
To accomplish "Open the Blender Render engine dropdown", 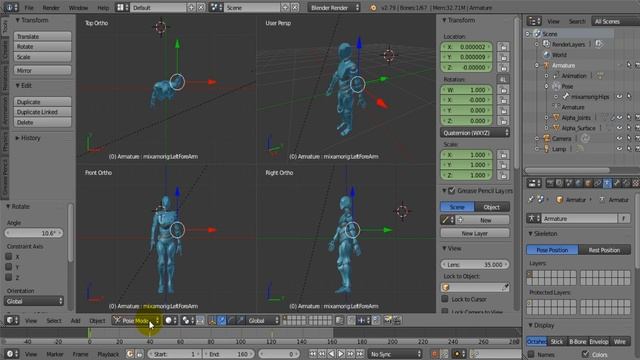I will coord(334,7).
